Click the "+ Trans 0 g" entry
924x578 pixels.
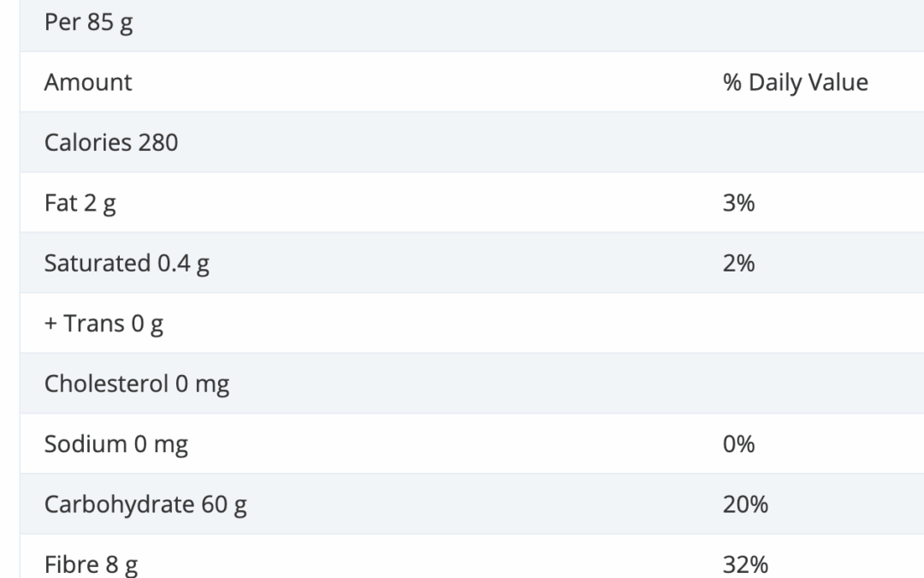coord(104,324)
